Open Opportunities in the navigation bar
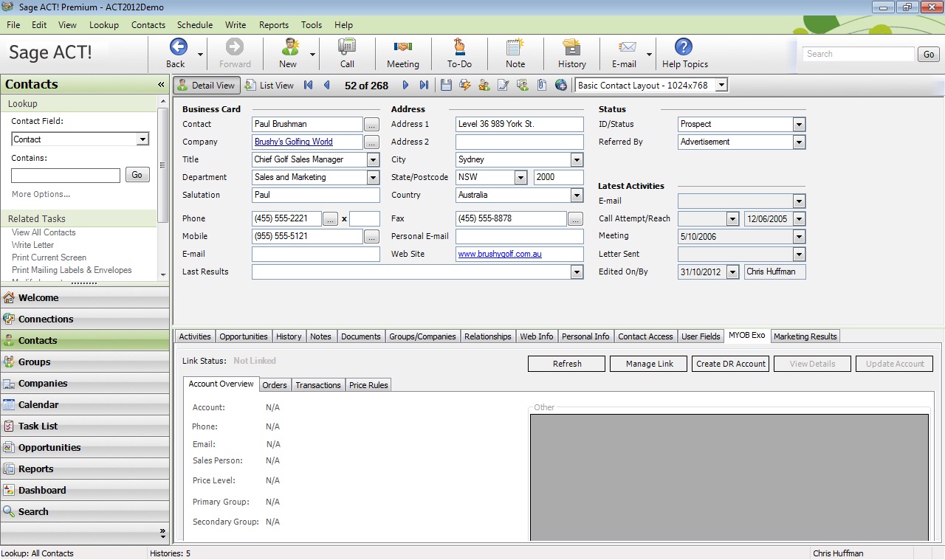 point(85,448)
